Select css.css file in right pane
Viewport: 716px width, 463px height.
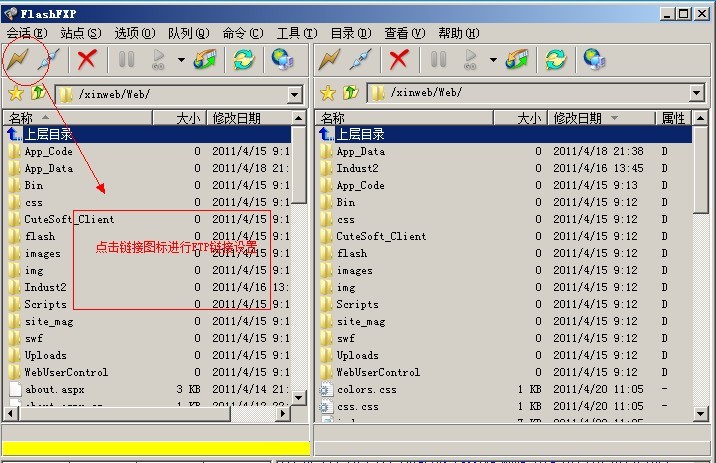point(504,406)
